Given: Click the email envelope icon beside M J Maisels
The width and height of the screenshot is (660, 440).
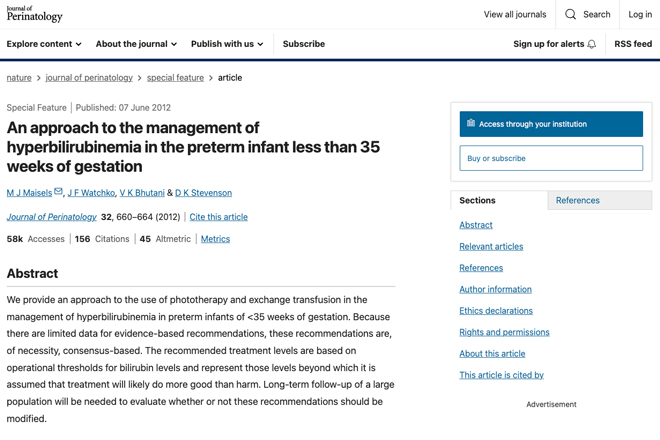Looking at the screenshot, I should pyautogui.click(x=58, y=192).
